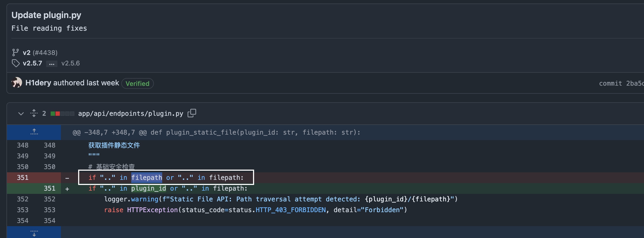
Task: Open the v2.5.7 tag
Action: tap(32, 63)
